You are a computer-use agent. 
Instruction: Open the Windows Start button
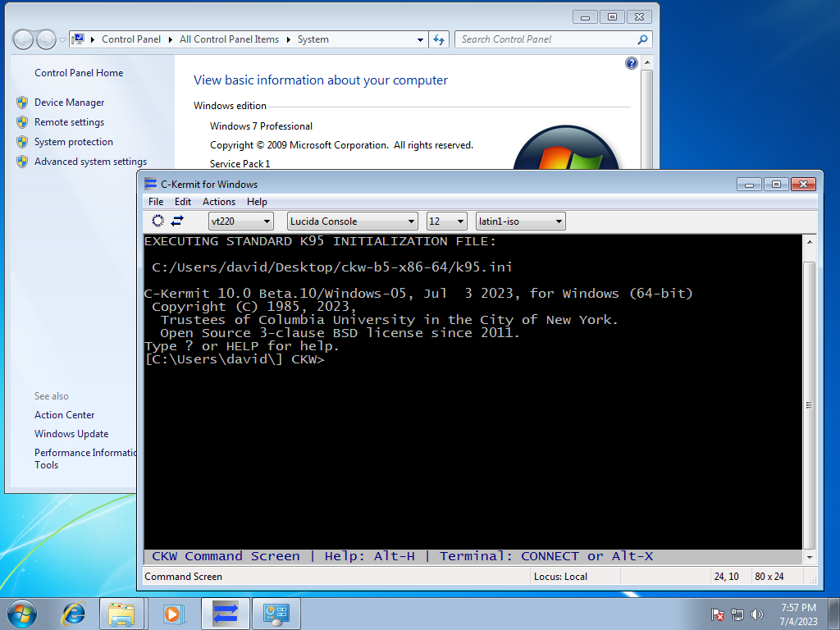click(22, 614)
